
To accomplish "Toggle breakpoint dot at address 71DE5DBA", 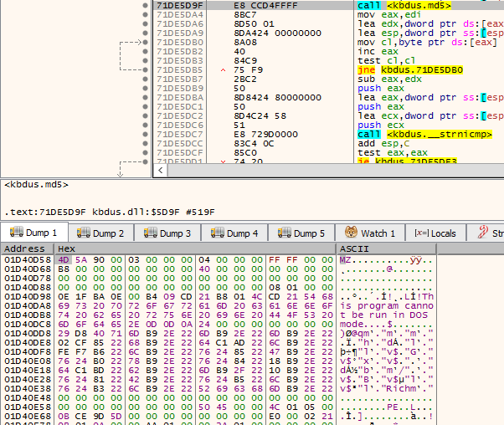I will (x=146, y=97).
